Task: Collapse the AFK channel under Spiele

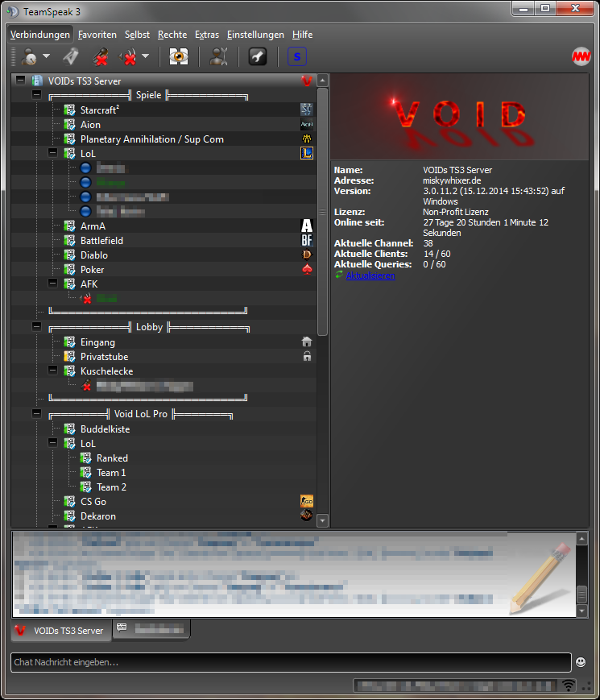Action: pos(52,283)
